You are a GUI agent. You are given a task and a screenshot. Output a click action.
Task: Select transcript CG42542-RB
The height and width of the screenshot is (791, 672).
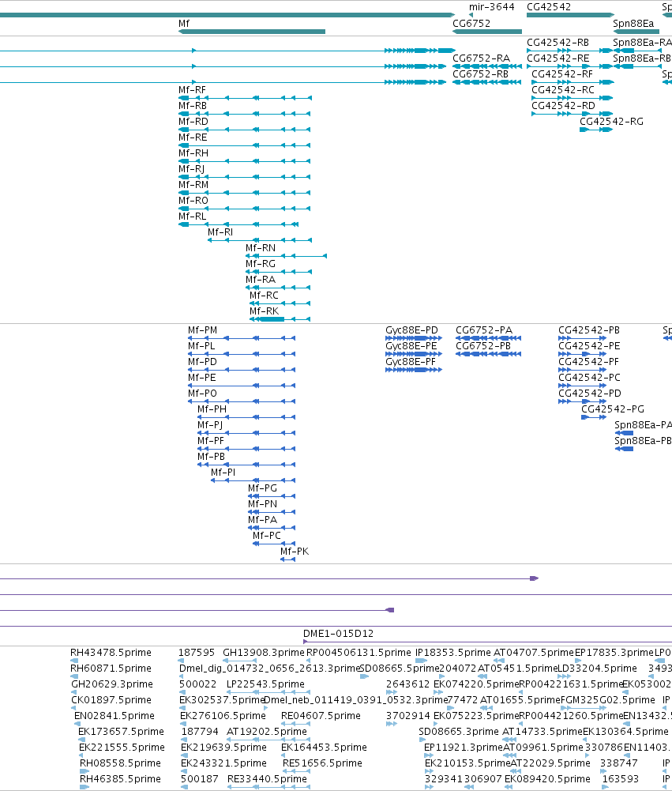point(557,43)
